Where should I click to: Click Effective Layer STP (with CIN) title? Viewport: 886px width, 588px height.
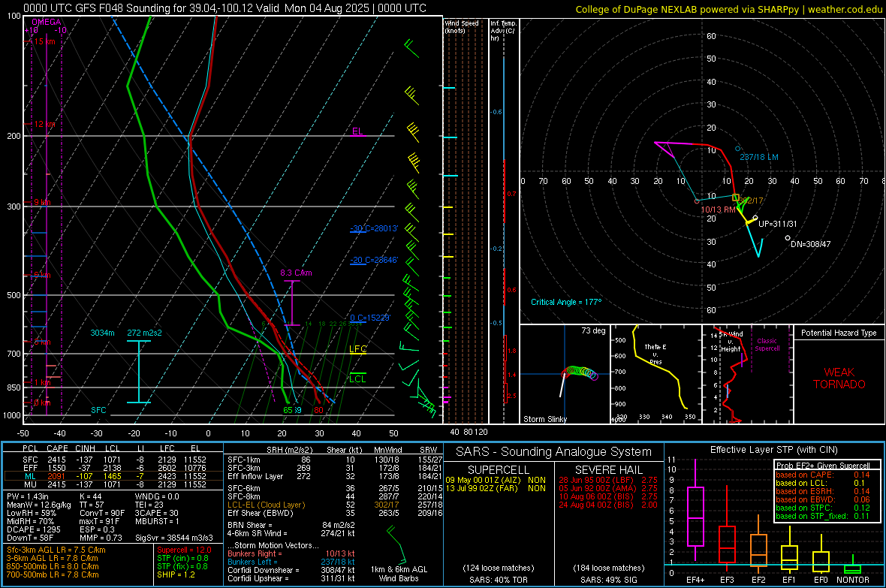[774, 450]
